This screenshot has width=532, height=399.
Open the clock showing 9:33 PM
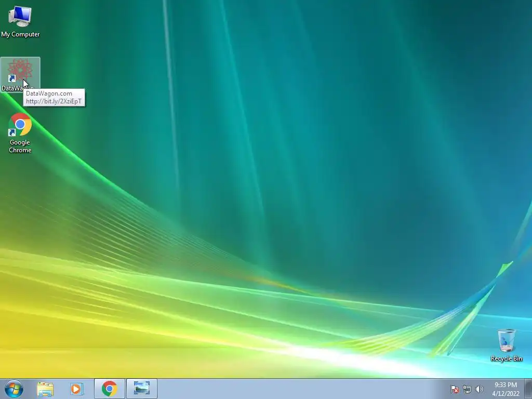point(506,385)
